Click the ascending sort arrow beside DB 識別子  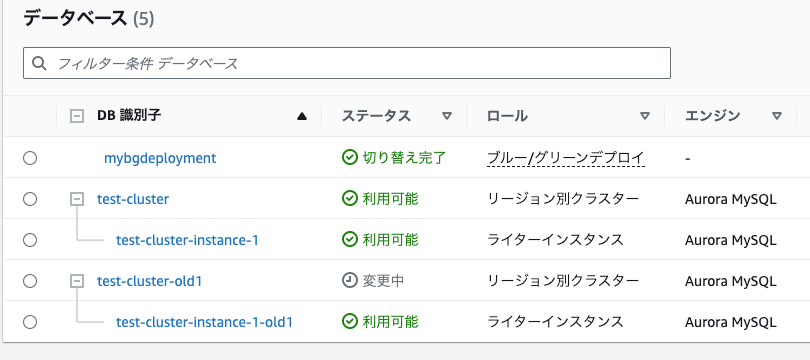[302, 116]
